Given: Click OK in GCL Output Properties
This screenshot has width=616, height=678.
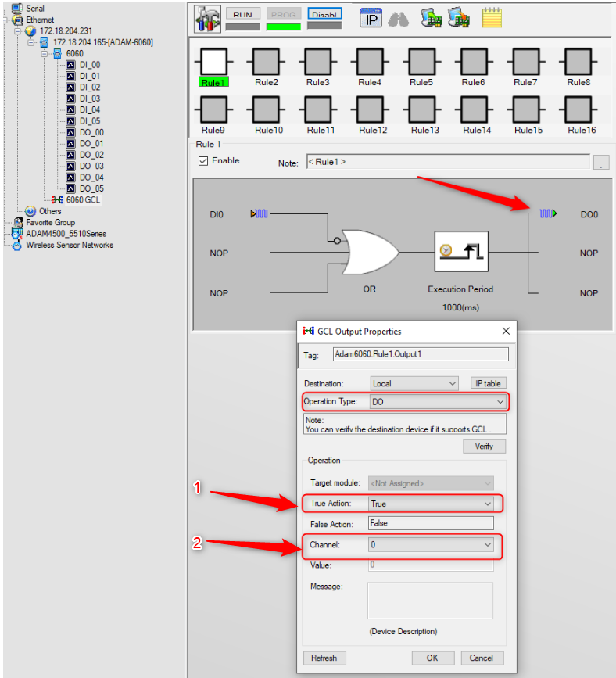Looking at the screenshot, I should coord(432,658).
